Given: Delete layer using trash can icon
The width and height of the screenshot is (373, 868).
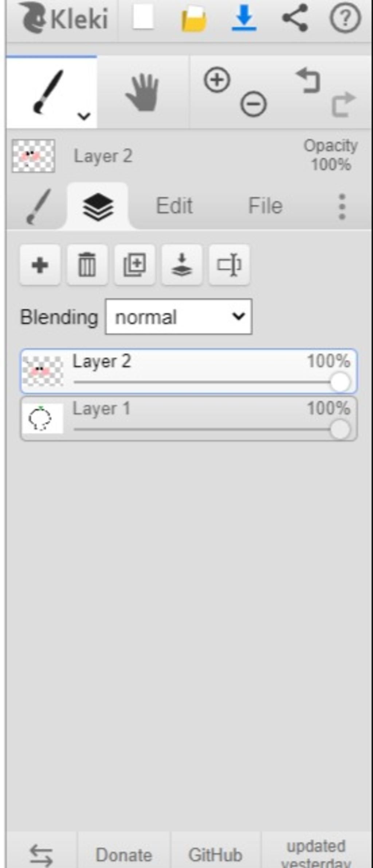Looking at the screenshot, I should pyautogui.click(x=87, y=264).
